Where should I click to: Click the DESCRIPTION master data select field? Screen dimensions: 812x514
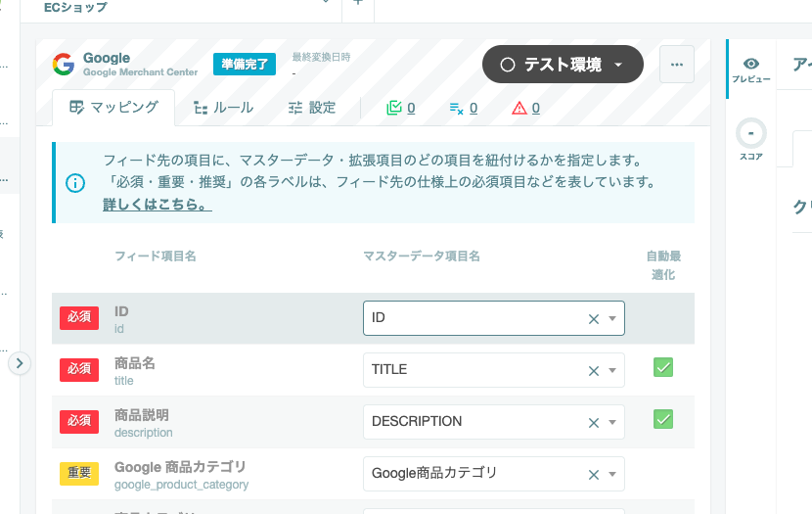tap(493, 422)
